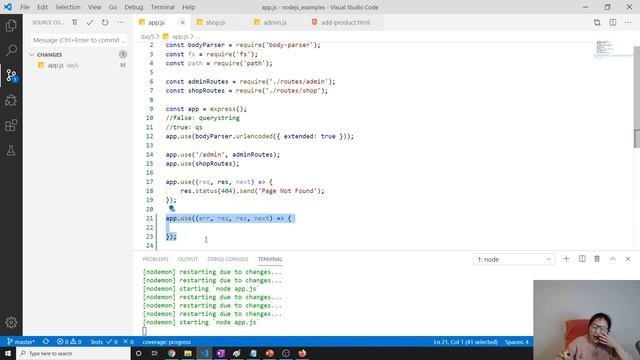The image size is (640, 360).
Task: Open changes compare icon in editor toolbar
Action: pyautogui.click(x=597, y=22)
